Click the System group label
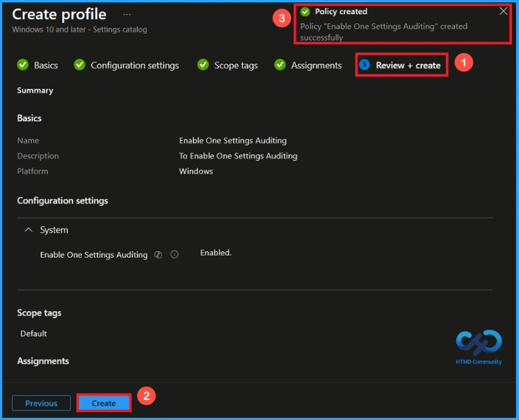519x420 pixels. tap(54, 230)
